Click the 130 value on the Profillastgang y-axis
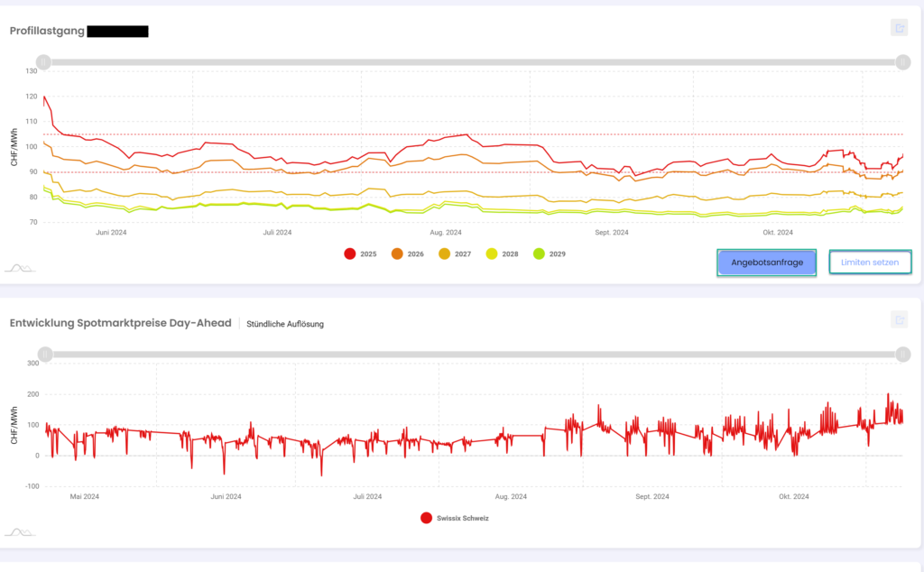This screenshot has height=572, width=924. click(x=32, y=70)
